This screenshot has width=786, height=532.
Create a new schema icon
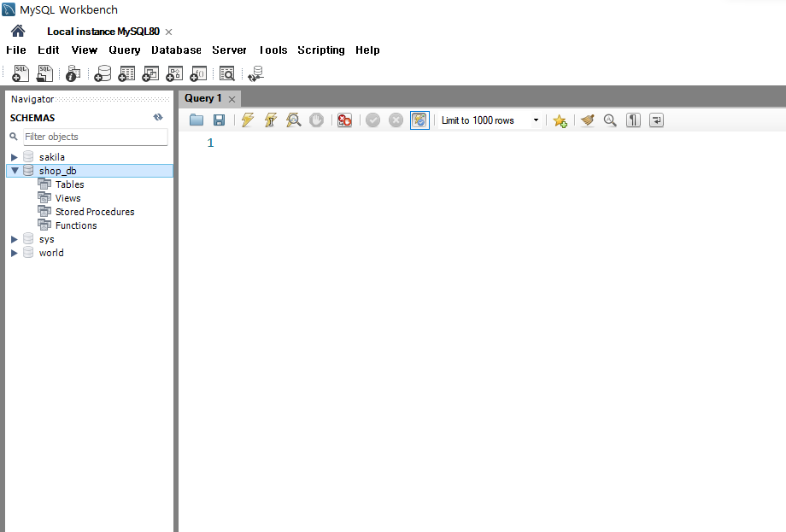[x=103, y=73]
